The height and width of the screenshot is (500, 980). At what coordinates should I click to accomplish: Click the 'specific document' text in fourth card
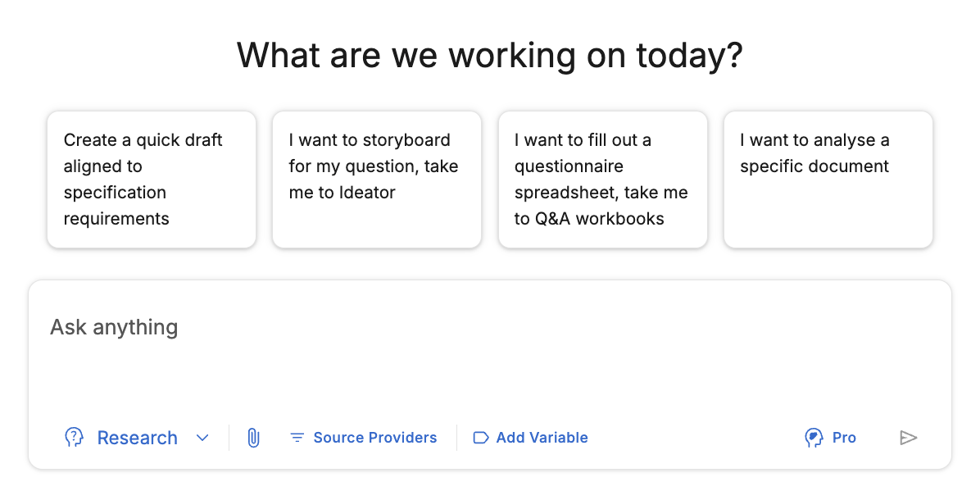coord(814,166)
